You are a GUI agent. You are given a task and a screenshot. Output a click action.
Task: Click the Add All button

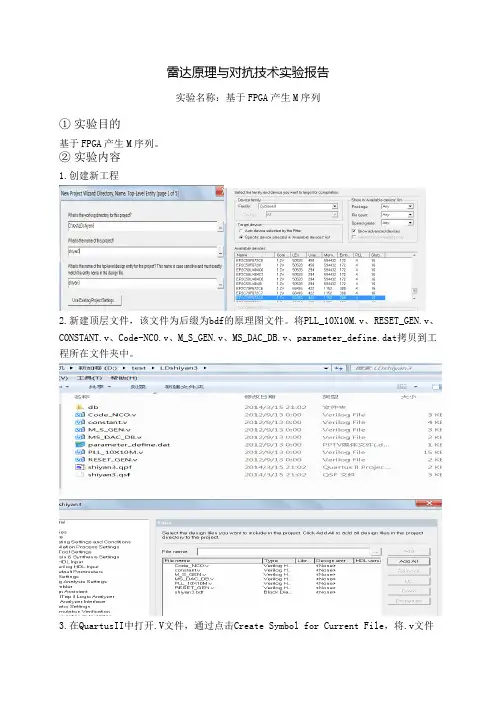tap(408, 561)
